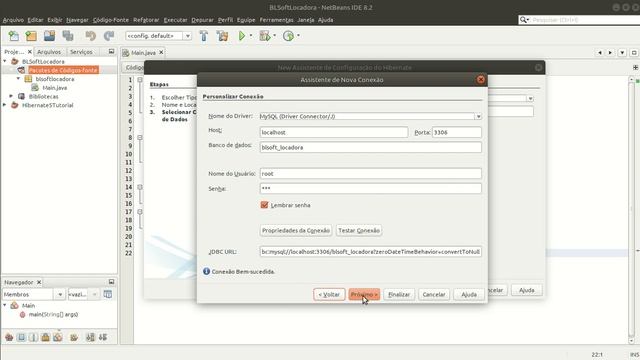
Task: Click the Redo toolbar icon
Action: tap(109, 36)
